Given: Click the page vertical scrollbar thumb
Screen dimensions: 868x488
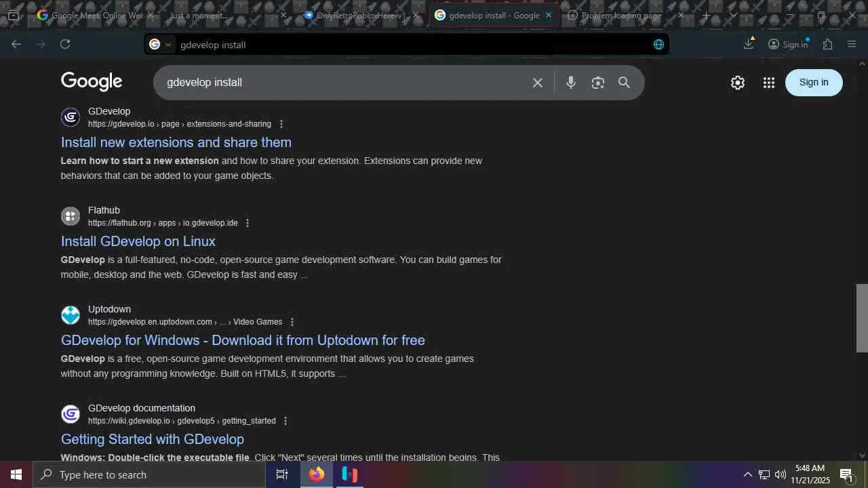Looking at the screenshot, I should [862, 318].
